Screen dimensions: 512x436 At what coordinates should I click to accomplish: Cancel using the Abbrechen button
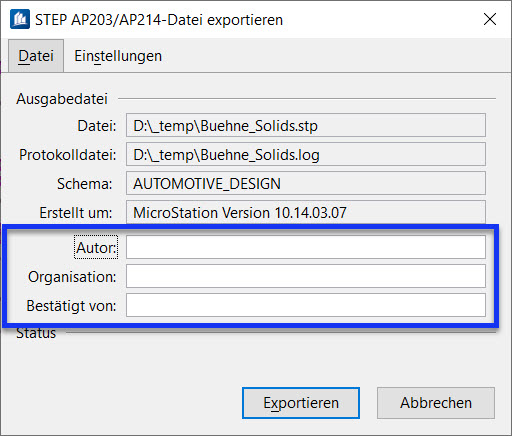[436, 403]
